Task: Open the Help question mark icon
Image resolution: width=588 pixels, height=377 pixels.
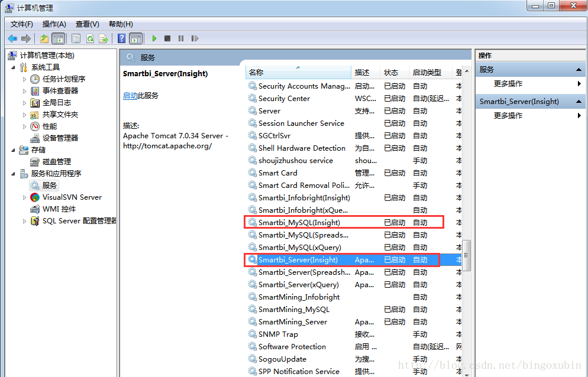Action: pos(121,38)
